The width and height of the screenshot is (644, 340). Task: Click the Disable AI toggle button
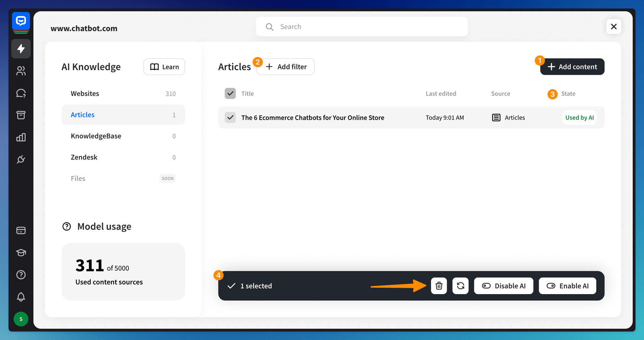[504, 286]
